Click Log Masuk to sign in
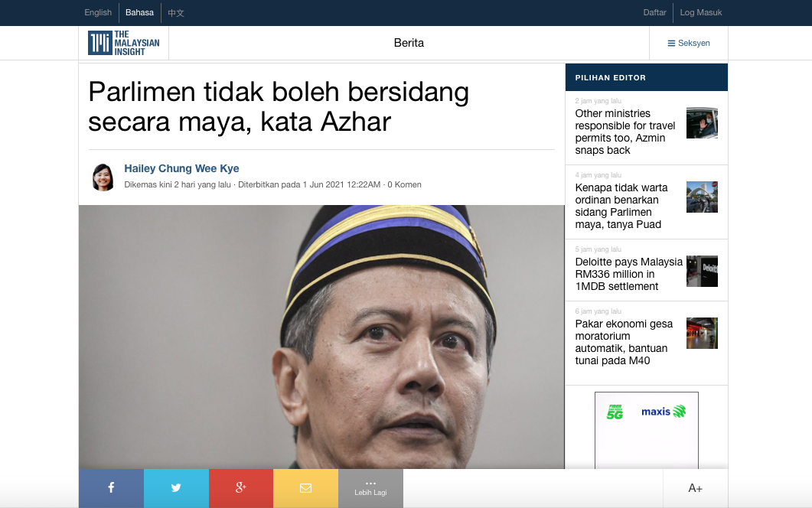The width and height of the screenshot is (812, 508). [700, 12]
